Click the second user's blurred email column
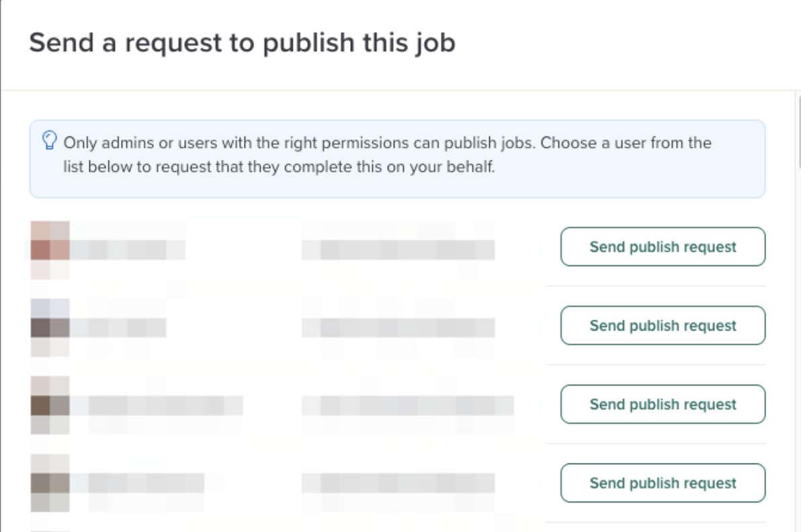Image resolution: width=801 pixels, height=532 pixels. point(398,328)
